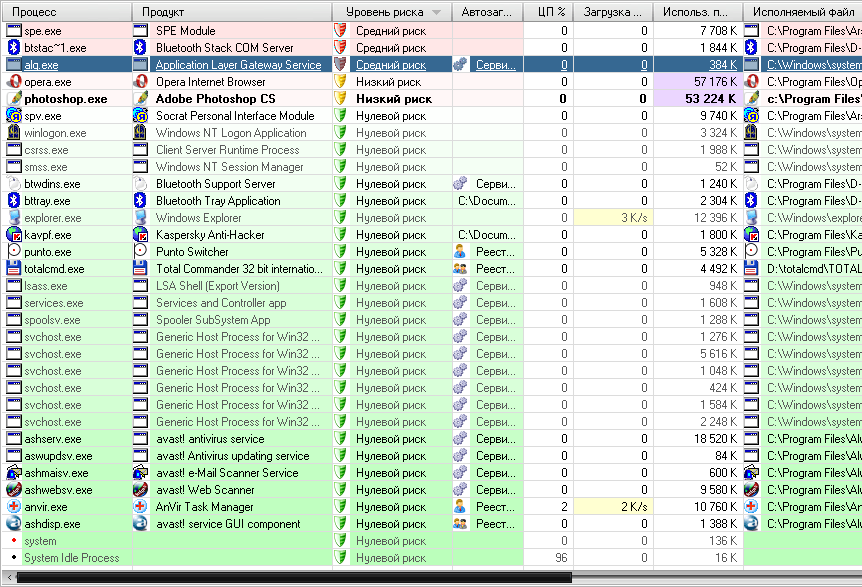Image resolution: width=862 pixels, height=587 pixels.
Task: Click the horizontal scrollbar thumb
Action: coord(294,578)
